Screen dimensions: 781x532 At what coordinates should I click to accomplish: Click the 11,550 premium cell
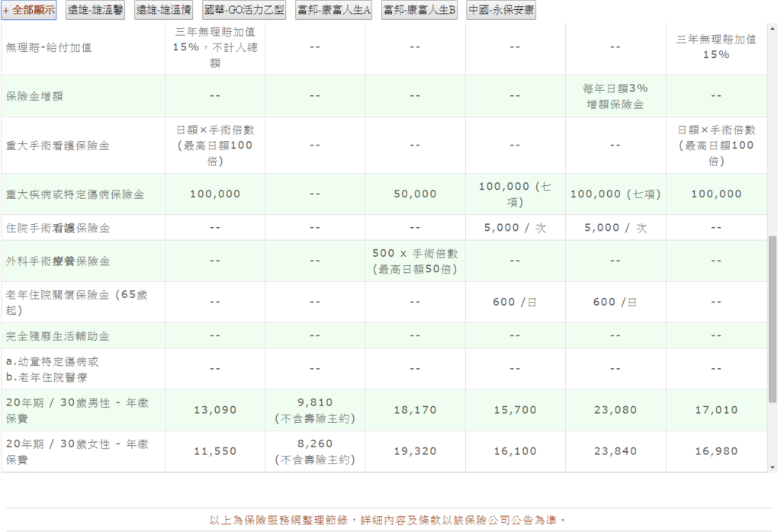pyautogui.click(x=215, y=451)
